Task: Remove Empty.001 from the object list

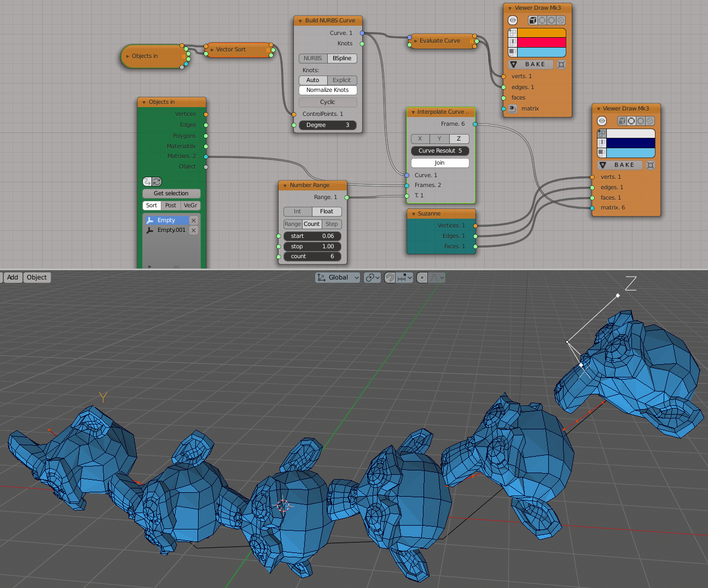Action: (x=193, y=230)
